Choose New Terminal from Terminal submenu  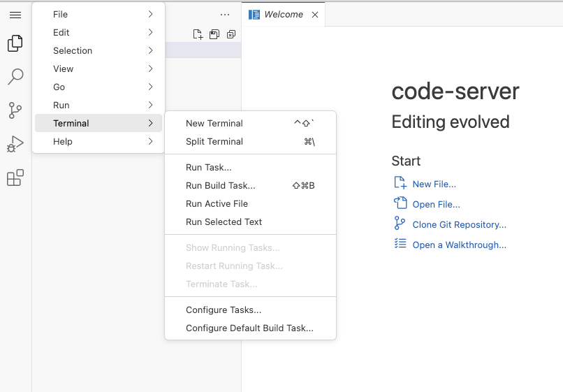250,123
